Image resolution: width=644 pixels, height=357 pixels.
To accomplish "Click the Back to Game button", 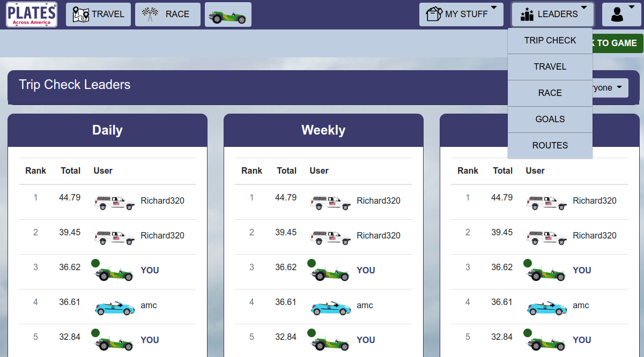I will pyautogui.click(x=617, y=43).
